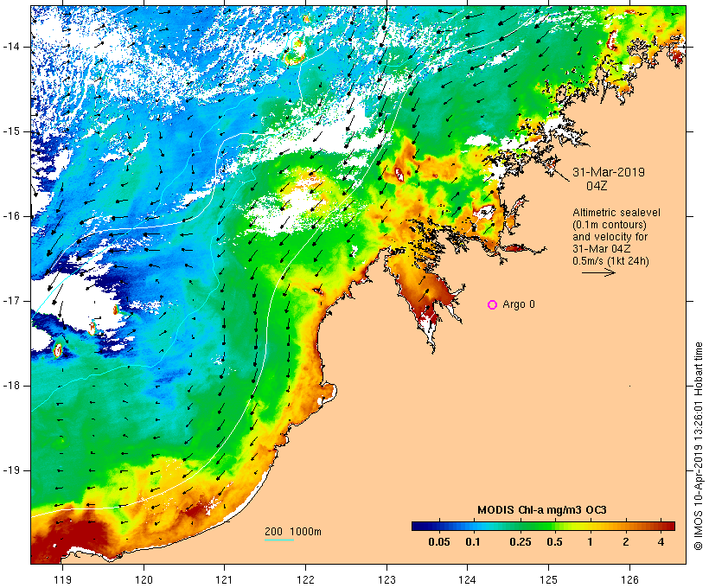Click the '(0.1m contours)' caption line
Screen dimensions: 709x588
[610, 225]
